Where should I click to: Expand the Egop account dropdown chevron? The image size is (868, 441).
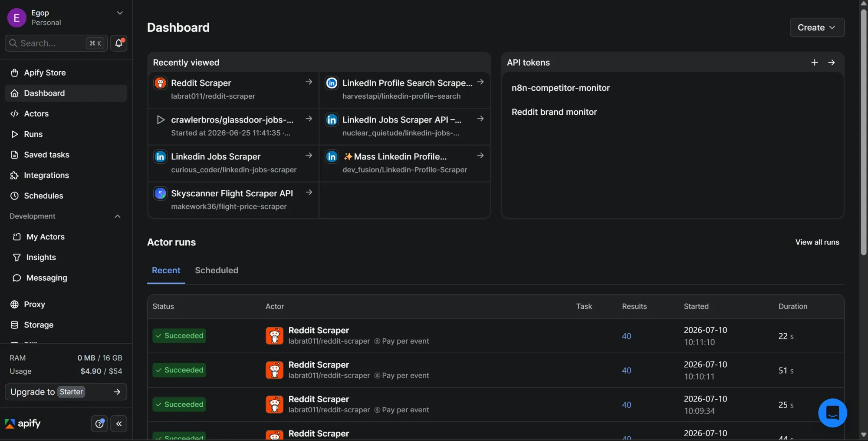tap(120, 13)
